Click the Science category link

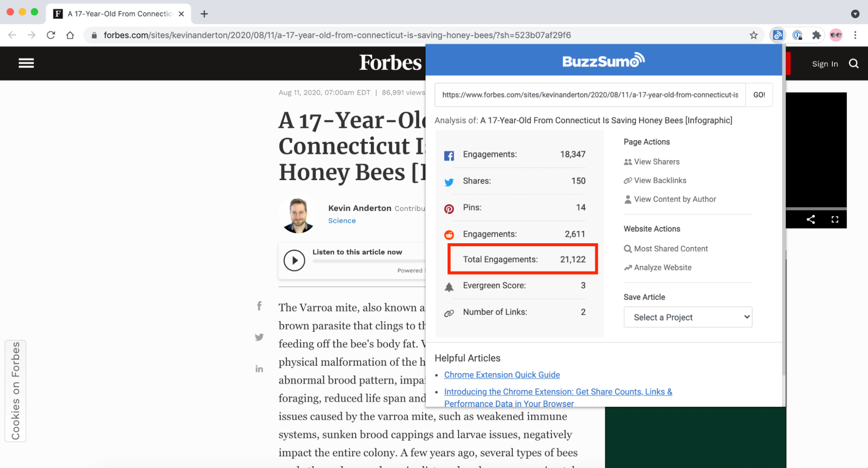(342, 221)
